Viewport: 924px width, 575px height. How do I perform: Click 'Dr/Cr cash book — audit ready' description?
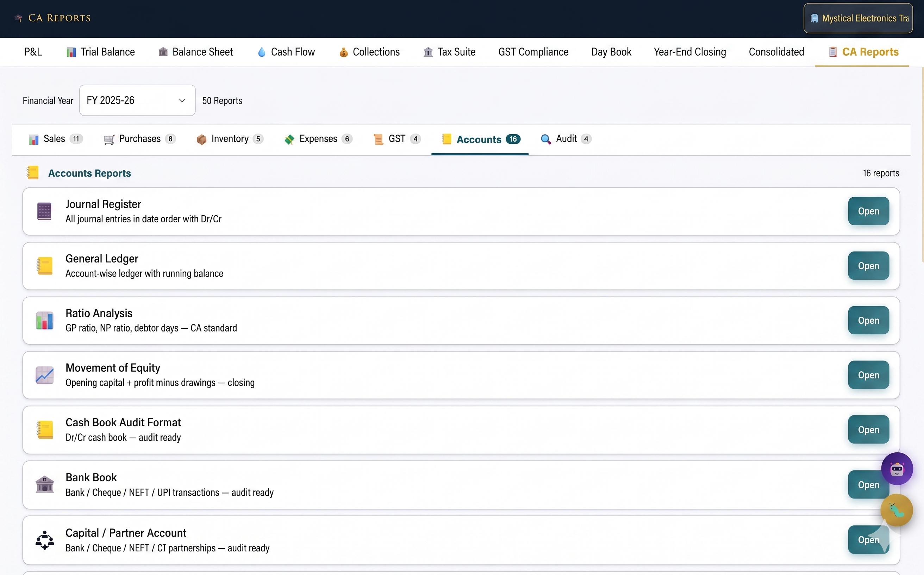(123, 437)
